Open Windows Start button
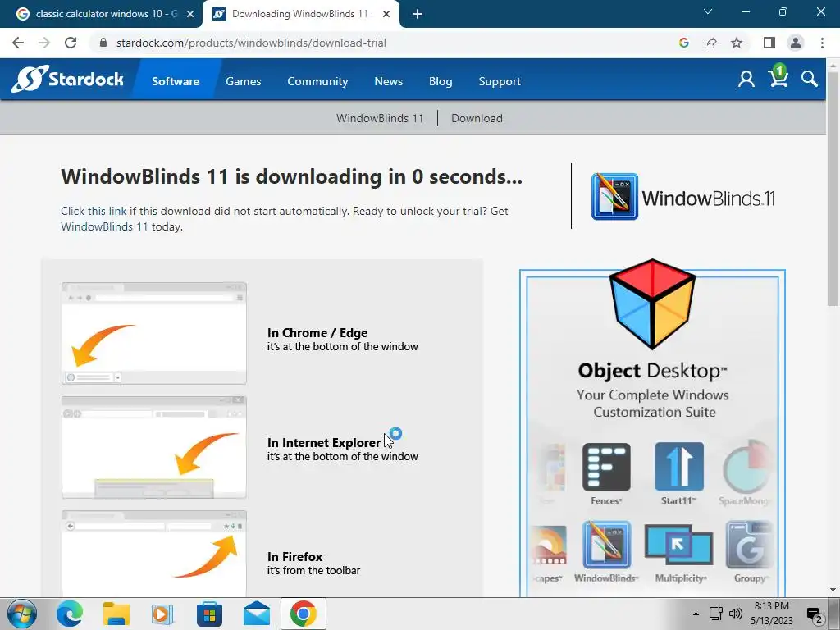840x630 pixels. click(x=22, y=614)
